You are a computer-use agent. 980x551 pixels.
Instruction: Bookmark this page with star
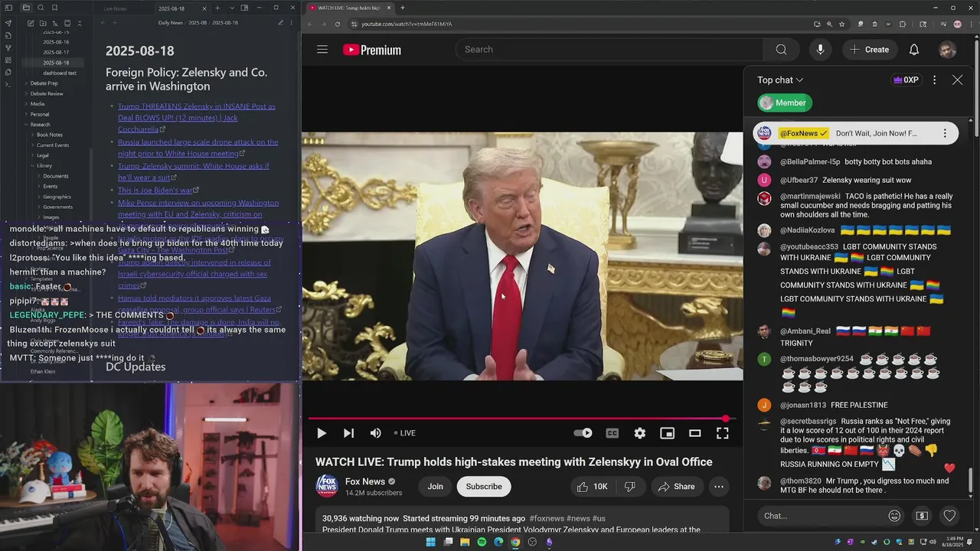(x=841, y=24)
